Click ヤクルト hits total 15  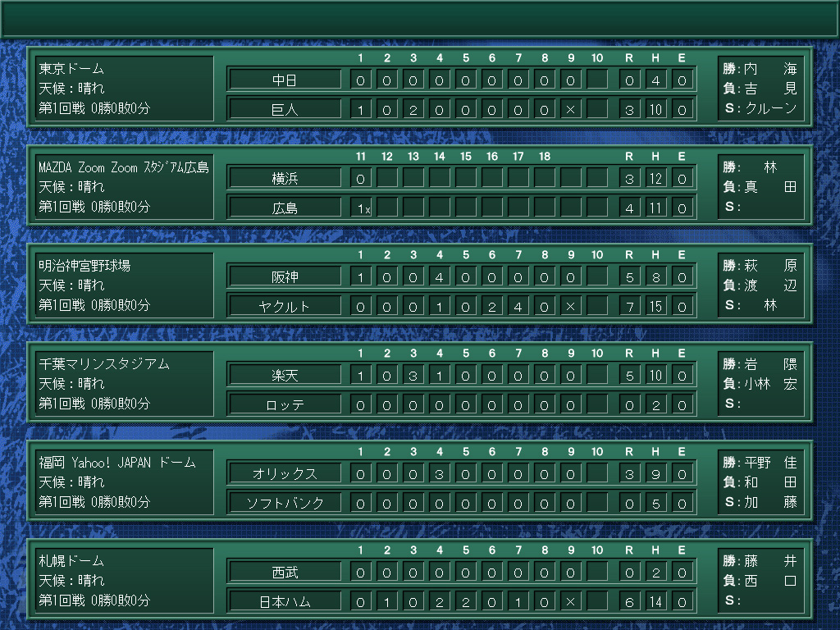pos(655,307)
